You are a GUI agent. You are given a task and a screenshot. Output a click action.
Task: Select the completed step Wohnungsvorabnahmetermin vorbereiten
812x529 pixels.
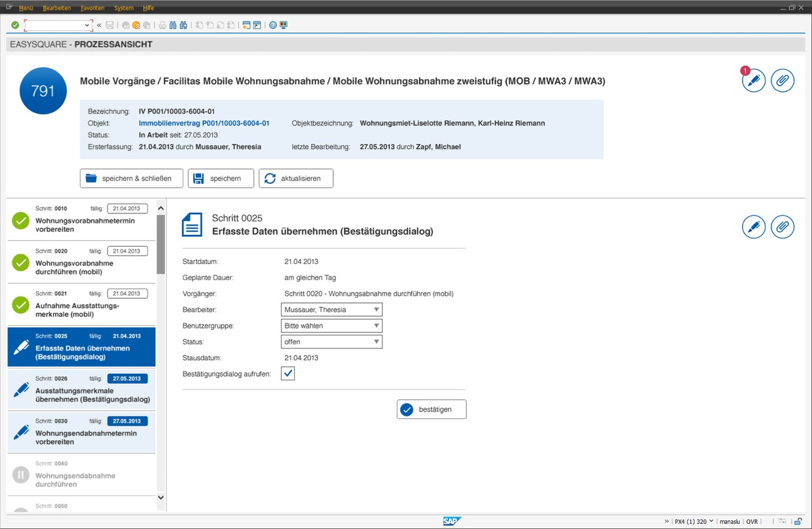coord(85,225)
